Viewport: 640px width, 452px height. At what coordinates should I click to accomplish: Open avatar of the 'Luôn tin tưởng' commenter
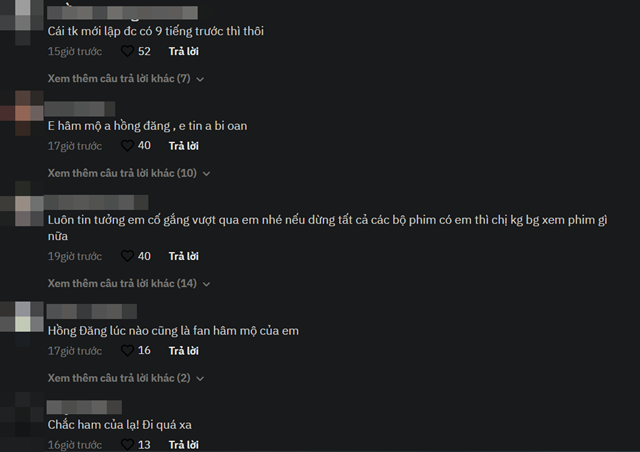tap(22, 206)
